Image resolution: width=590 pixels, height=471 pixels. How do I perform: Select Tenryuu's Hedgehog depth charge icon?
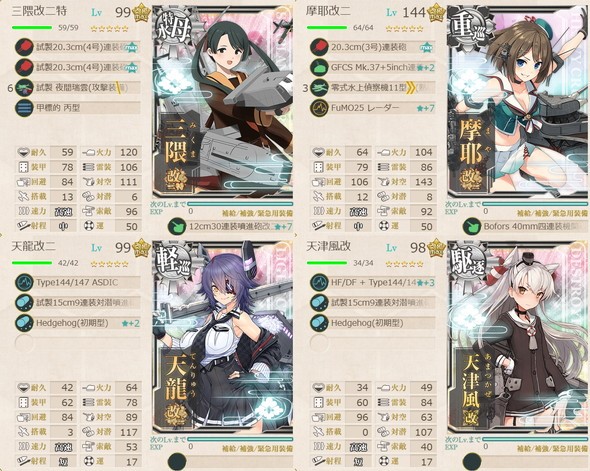24,323
